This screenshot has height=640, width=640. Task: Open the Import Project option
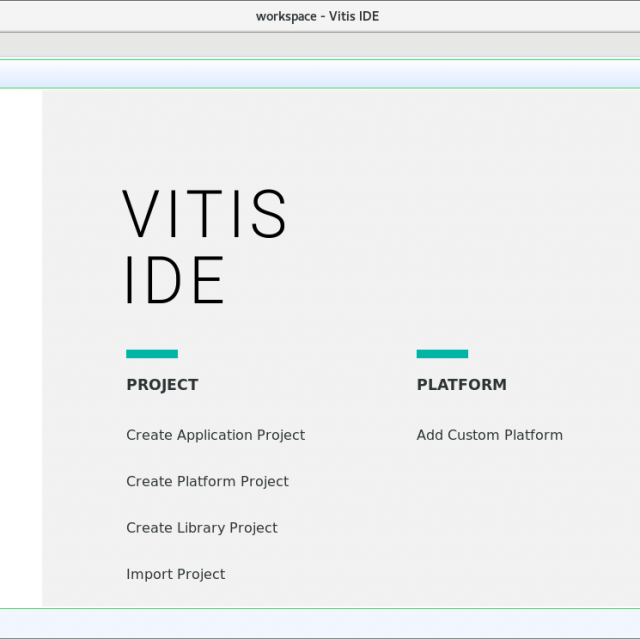175,574
